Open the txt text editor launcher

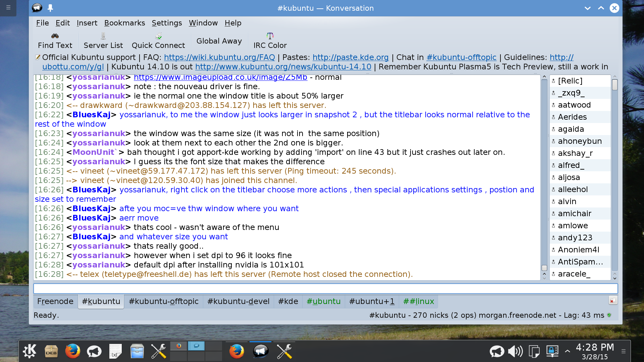[x=115, y=351]
